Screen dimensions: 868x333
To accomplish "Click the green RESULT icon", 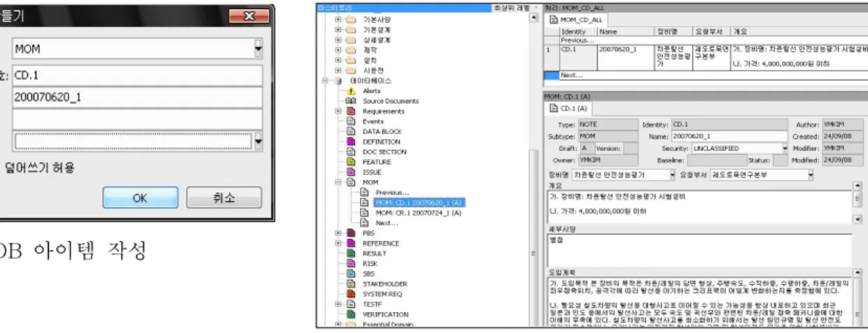I will tap(352, 253).
